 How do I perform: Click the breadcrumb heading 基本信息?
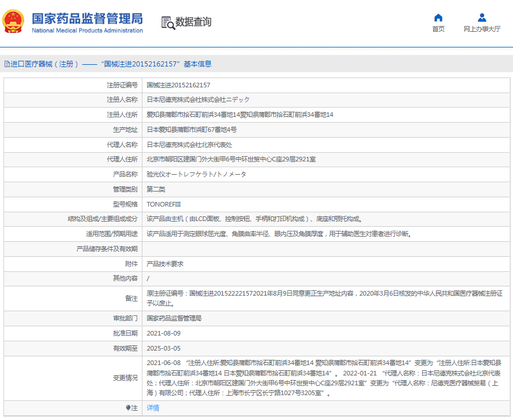[x=197, y=64]
